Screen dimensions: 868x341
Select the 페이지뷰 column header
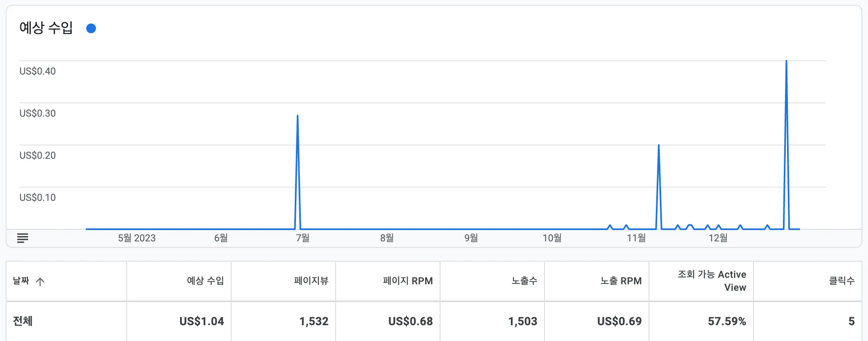coord(312,281)
